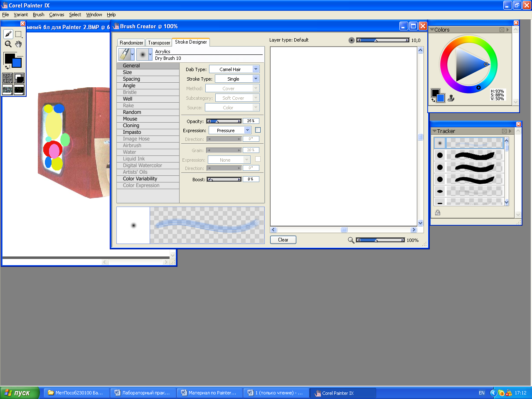Collapse the Colors palette triangle
This screenshot has height=399, width=532.
[x=432, y=30]
